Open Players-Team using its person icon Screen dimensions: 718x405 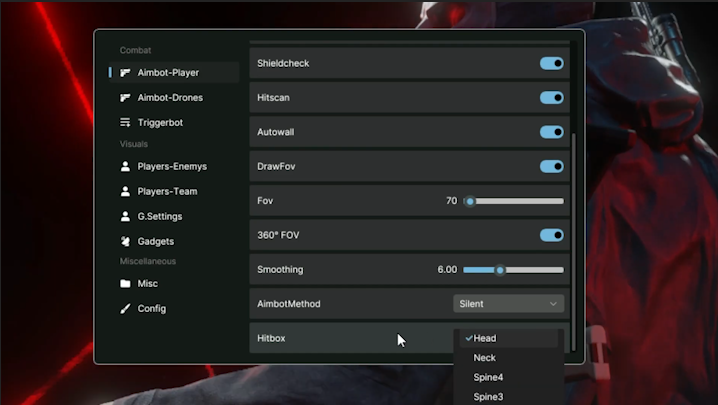pos(126,191)
